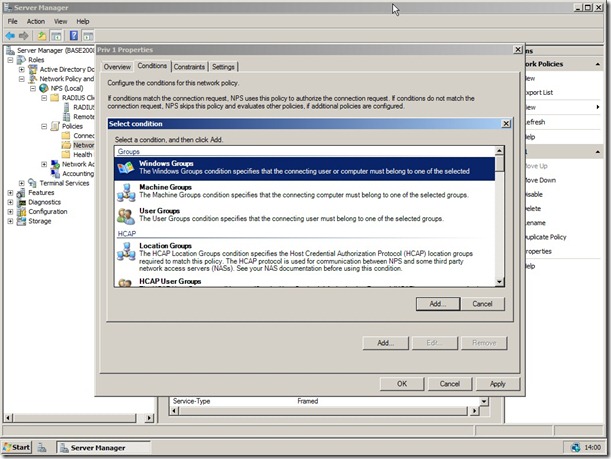
Task: Click the Show/Hide Action Pane toolbar icon
Action: (x=88, y=36)
